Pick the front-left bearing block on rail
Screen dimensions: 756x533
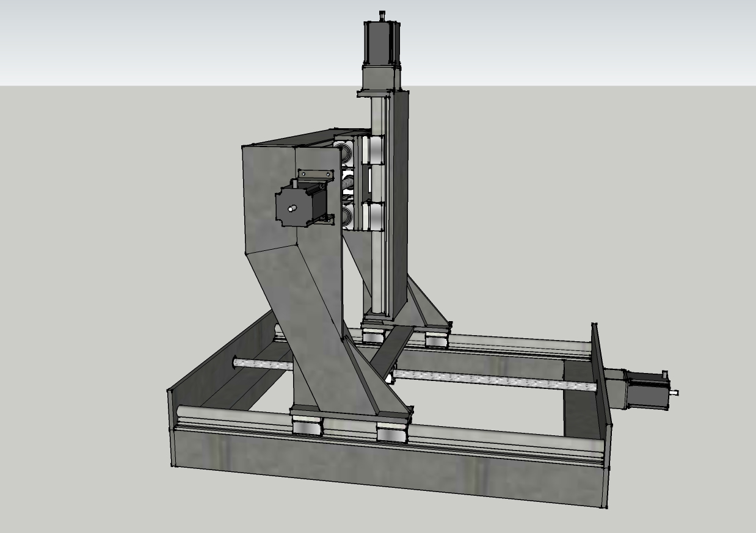pos(307,426)
